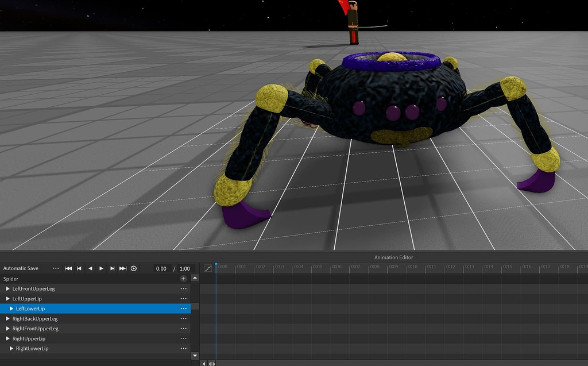The height and width of the screenshot is (366, 588).
Task: Open options for the LeftFrontUpperLeg track
Action: 183,288
